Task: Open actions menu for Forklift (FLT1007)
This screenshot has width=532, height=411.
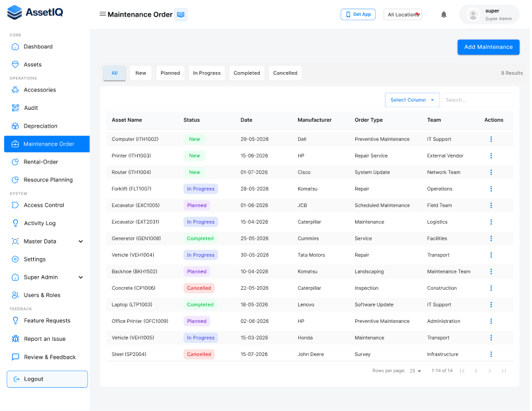Action: (491, 189)
